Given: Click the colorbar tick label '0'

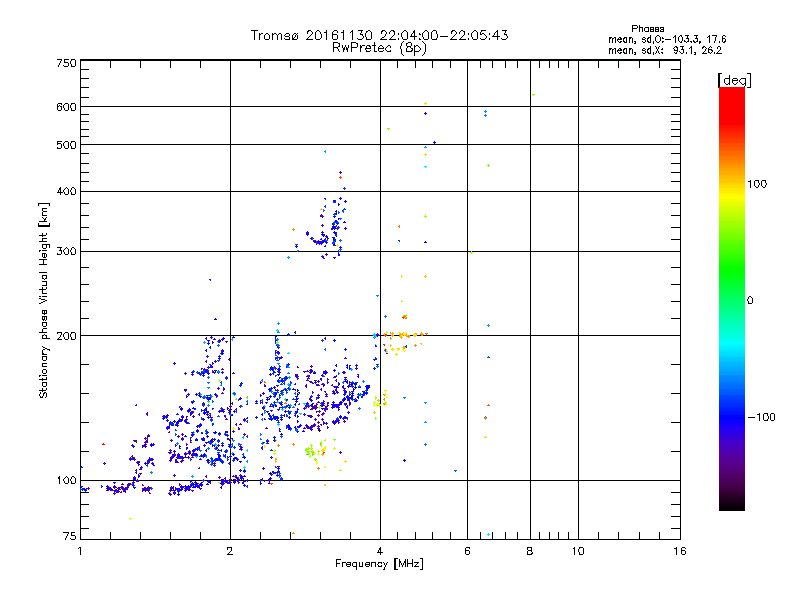Looking at the screenshot, I should pos(750,301).
